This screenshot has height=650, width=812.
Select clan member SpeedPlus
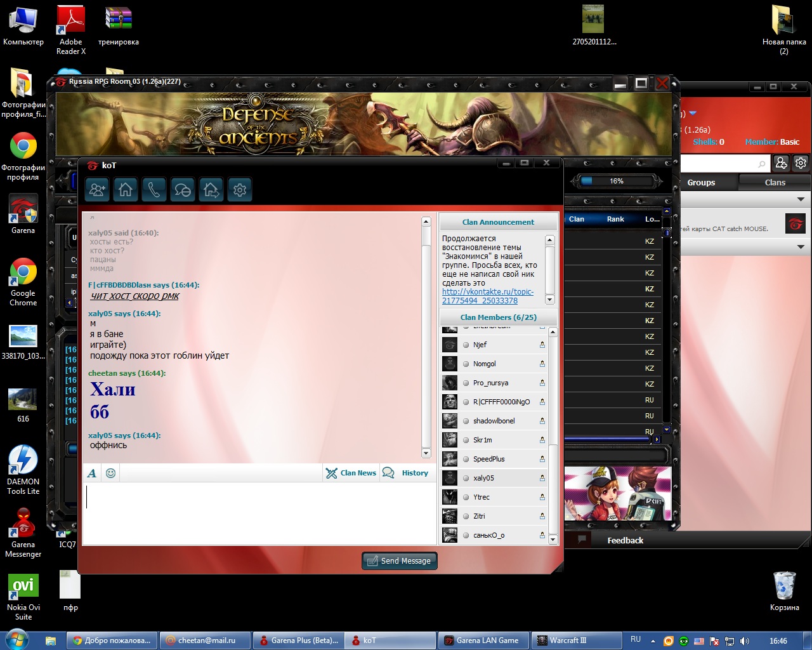click(x=494, y=459)
